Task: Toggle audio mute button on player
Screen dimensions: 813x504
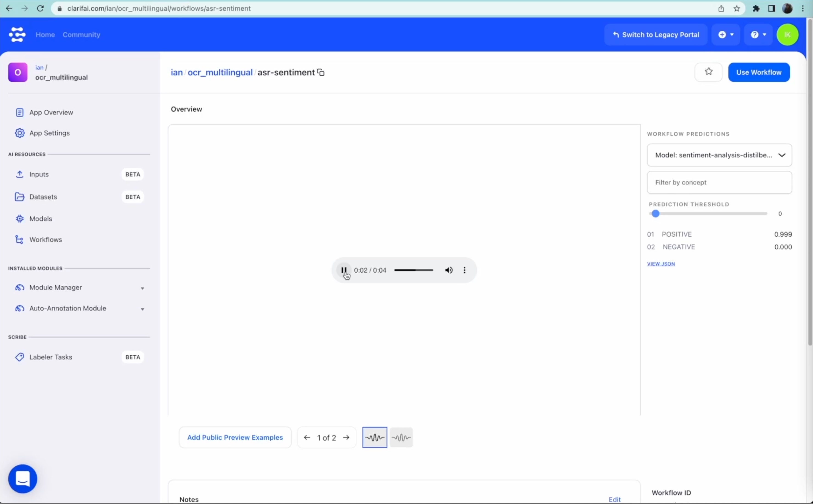Action: (x=448, y=270)
